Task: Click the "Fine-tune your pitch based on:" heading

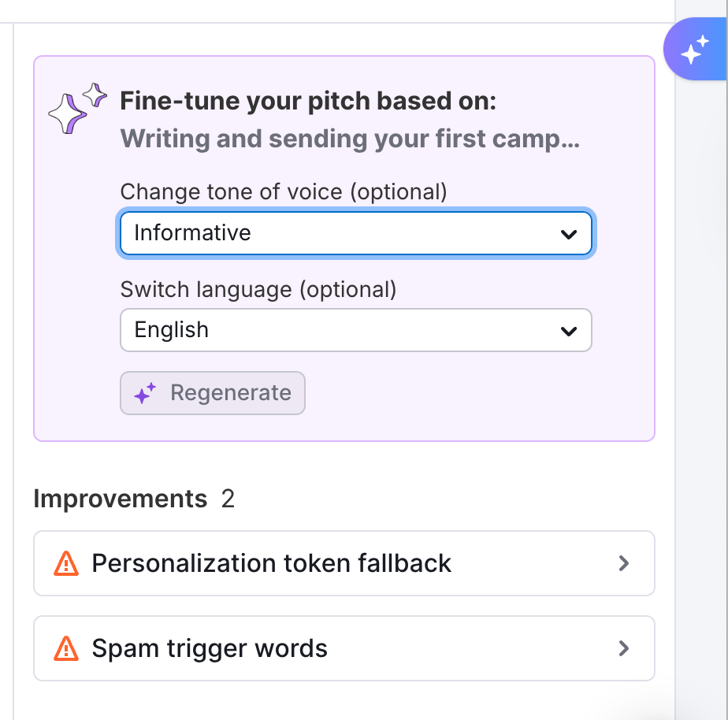Action: click(308, 102)
